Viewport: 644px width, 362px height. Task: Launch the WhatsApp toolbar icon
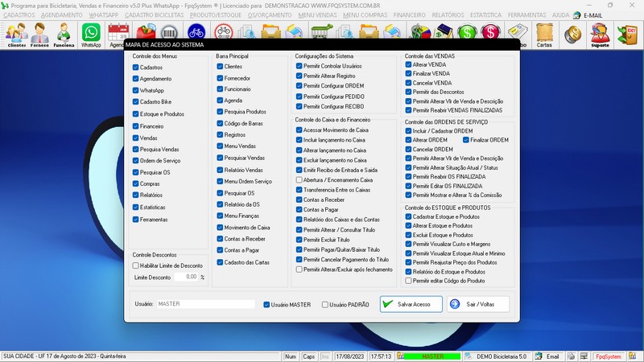(93, 35)
